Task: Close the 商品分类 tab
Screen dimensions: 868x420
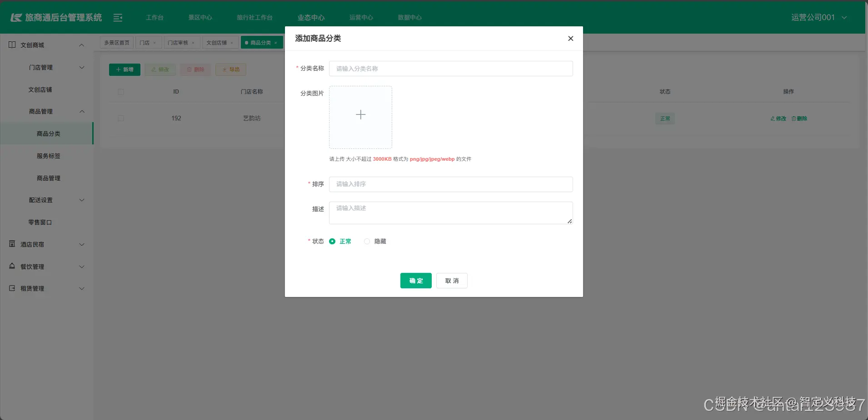Action: coord(276,43)
